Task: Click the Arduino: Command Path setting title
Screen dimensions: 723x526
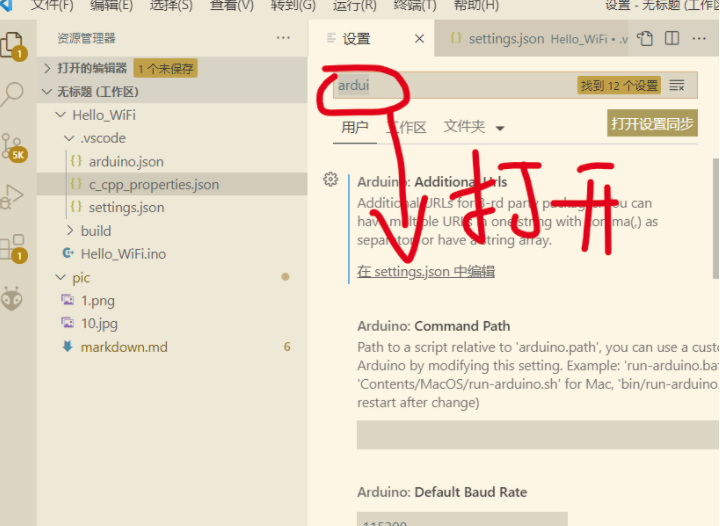Action: pos(433,326)
